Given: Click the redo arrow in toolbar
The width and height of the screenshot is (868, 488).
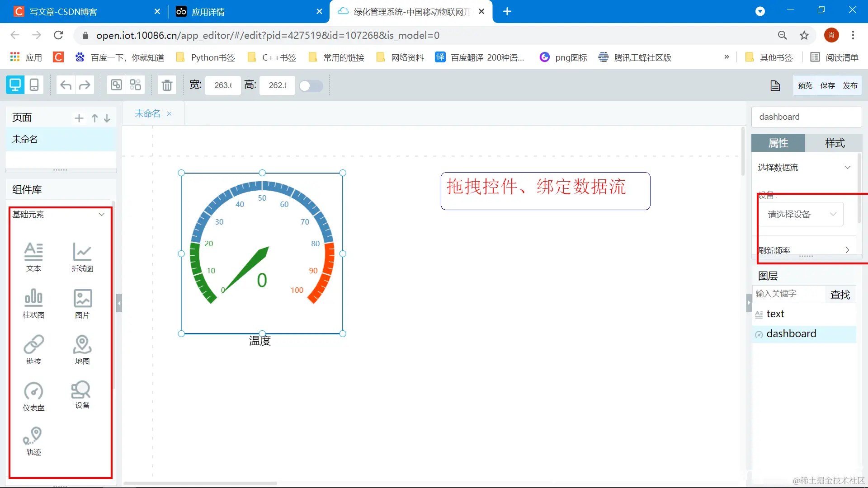Looking at the screenshot, I should (x=85, y=85).
